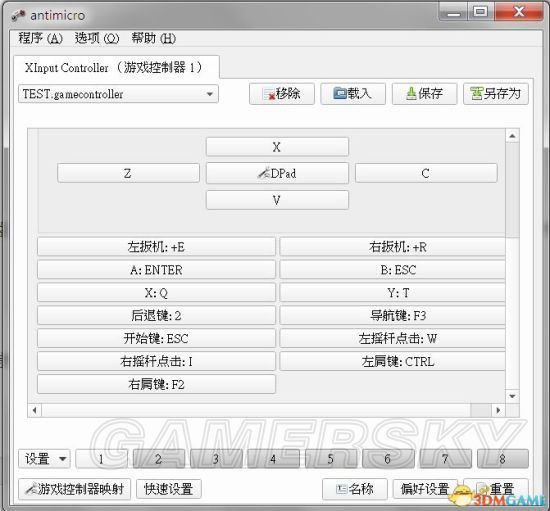Click the B: ESC mapping button

point(392,270)
